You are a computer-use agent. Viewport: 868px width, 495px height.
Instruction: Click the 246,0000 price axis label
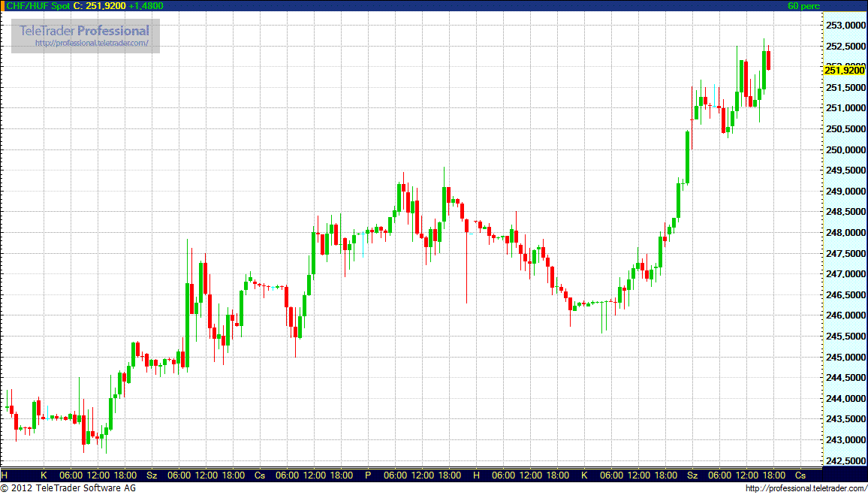[x=845, y=315]
